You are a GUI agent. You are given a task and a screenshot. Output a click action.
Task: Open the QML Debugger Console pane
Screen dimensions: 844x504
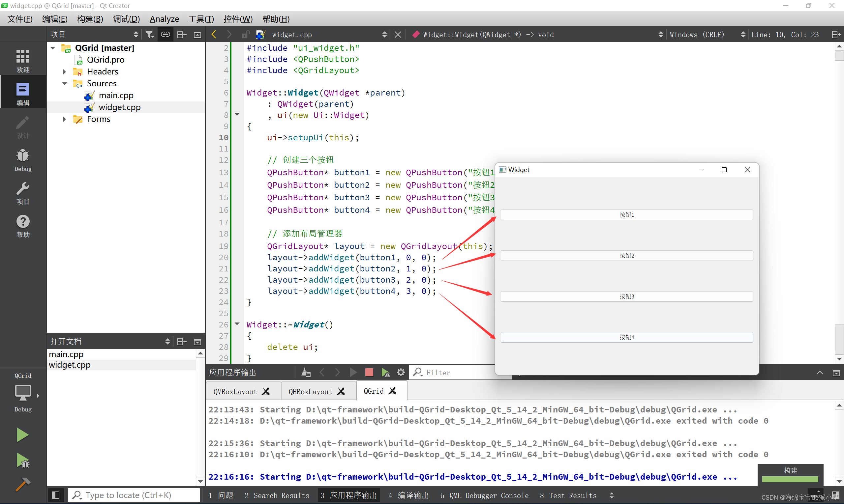coord(484,495)
